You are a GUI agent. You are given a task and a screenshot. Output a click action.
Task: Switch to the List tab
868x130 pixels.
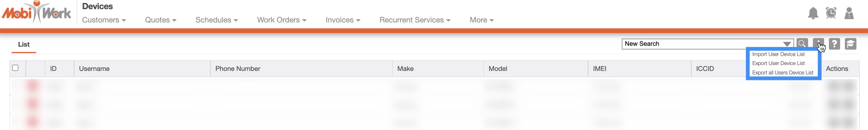click(x=24, y=44)
